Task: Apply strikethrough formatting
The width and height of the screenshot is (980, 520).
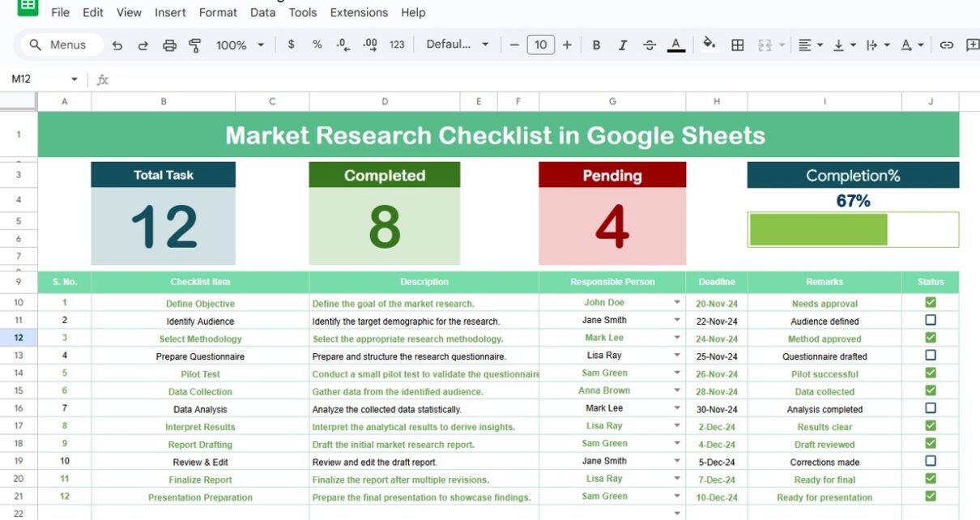Action: tap(649, 45)
